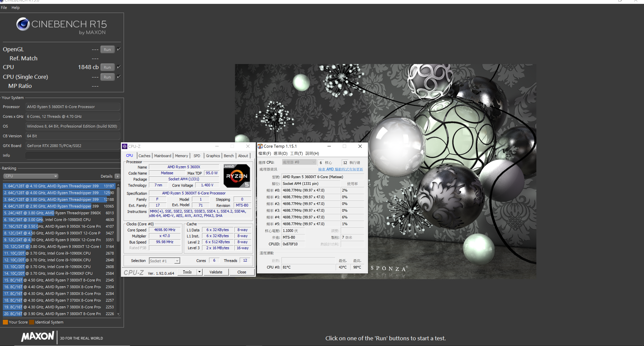
Task: Open the CPU selector dropdown in Core Temp
Action: tap(299, 162)
